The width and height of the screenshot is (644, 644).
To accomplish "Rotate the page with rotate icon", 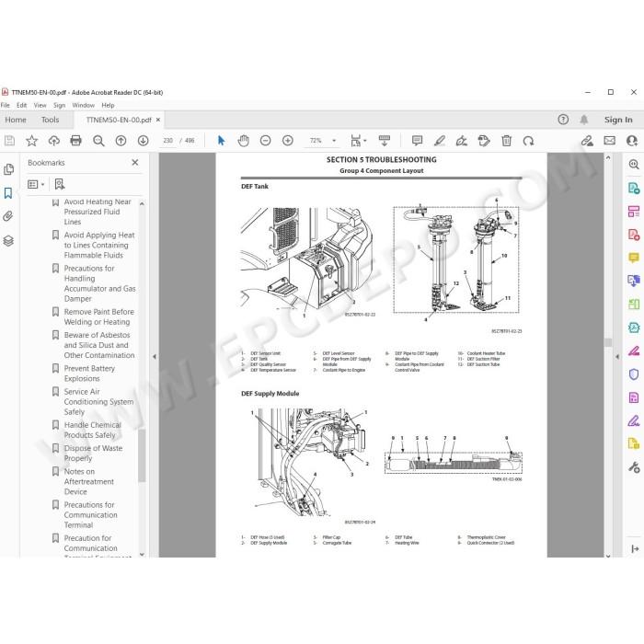I will pos(529,141).
